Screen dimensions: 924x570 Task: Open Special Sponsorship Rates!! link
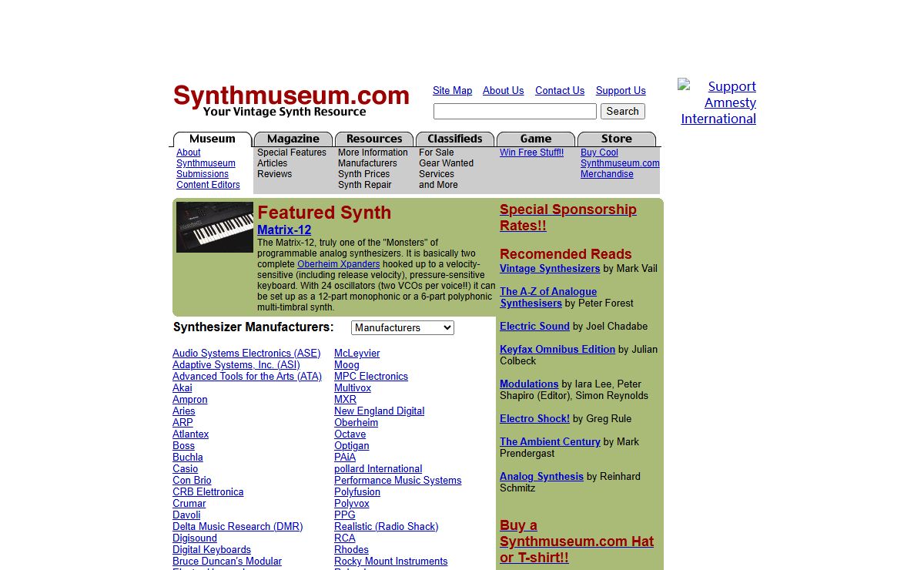[x=568, y=217]
